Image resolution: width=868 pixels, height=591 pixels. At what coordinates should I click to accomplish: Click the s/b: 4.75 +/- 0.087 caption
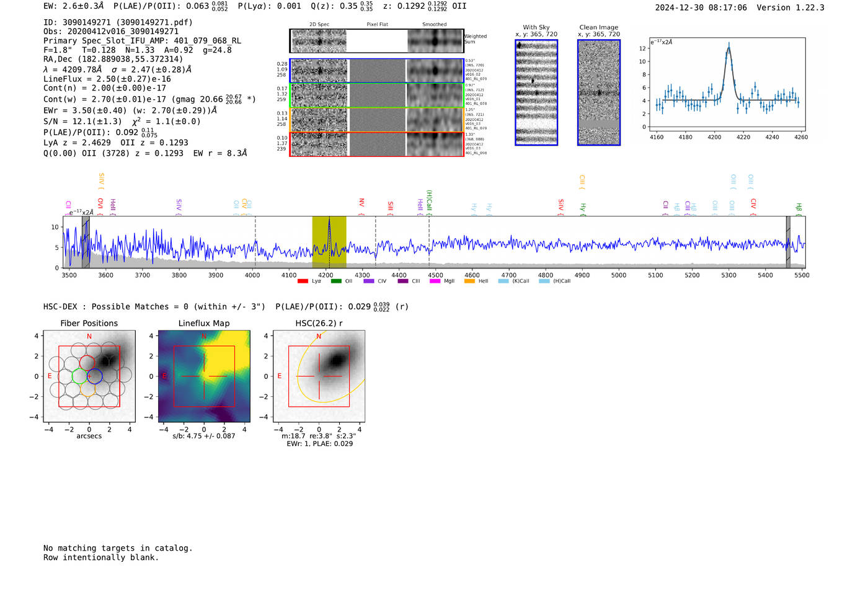(204, 436)
